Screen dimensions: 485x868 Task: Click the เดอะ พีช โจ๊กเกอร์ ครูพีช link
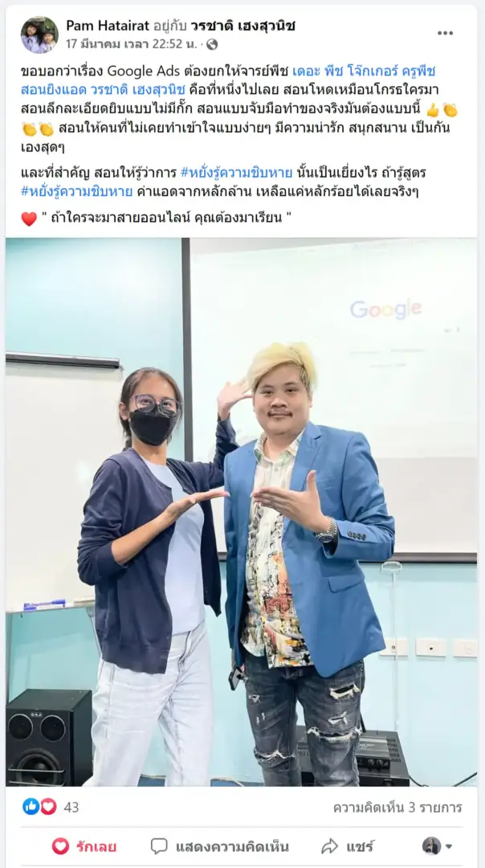tap(364, 72)
